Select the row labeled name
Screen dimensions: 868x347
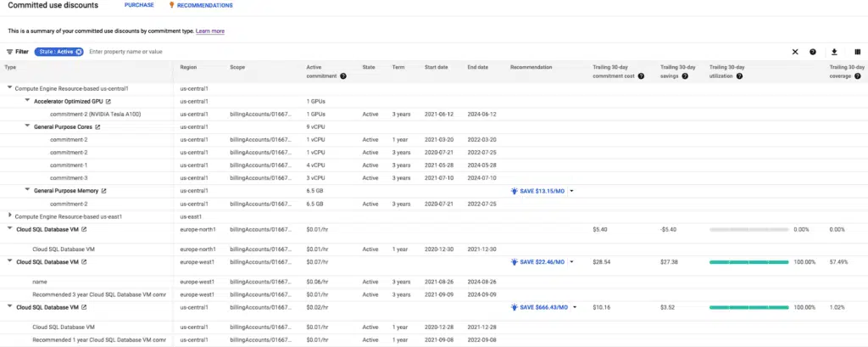click(434, 282)
